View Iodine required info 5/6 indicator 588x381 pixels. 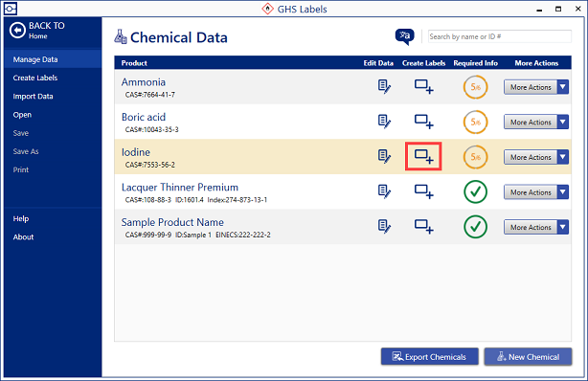coord(476,157)
